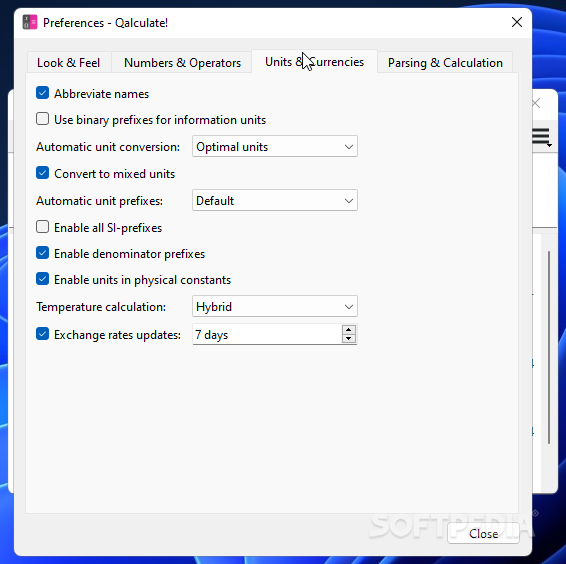Click the Automatic unit conversion label

coord(108,147)
